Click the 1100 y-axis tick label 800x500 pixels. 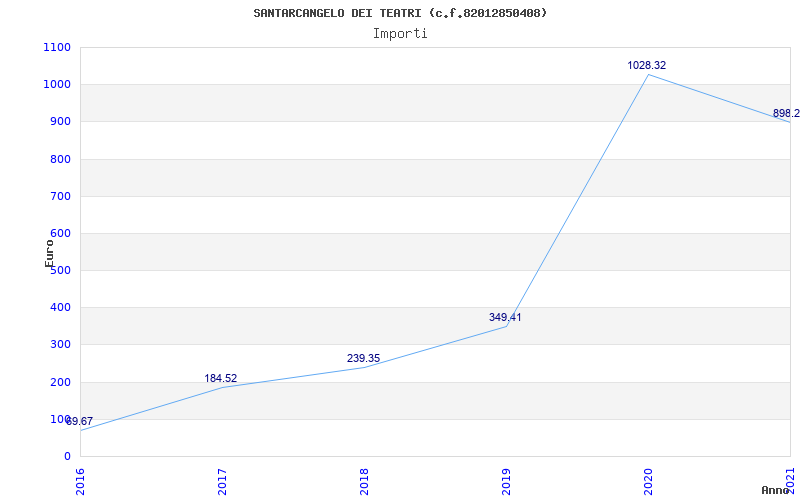(58, 47)
